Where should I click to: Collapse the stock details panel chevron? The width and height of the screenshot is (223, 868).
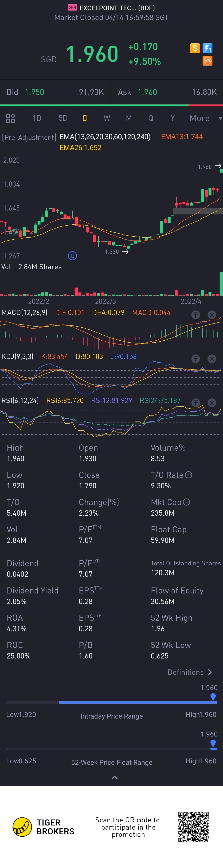tap(115, 777)
